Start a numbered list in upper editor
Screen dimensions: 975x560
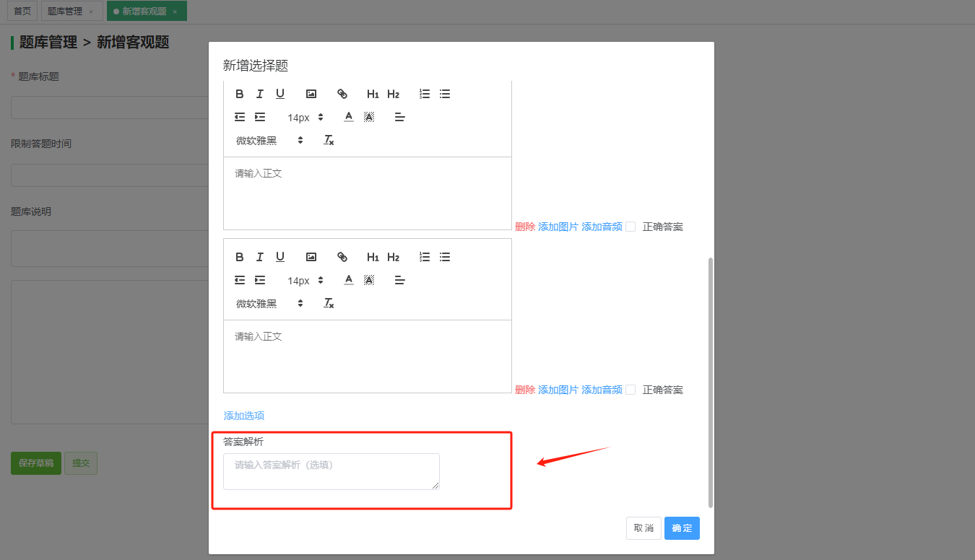(425, 94)
